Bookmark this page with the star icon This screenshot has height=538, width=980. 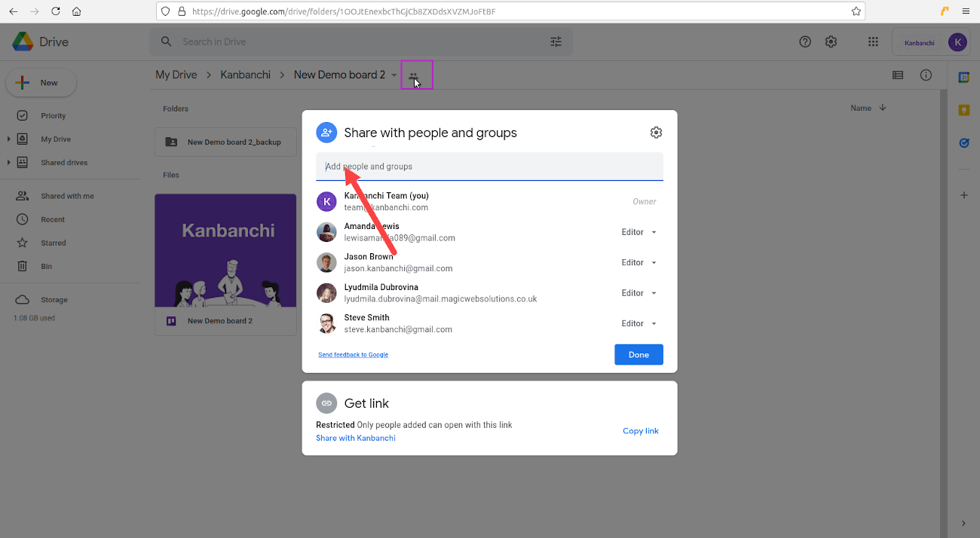[856, 11]
